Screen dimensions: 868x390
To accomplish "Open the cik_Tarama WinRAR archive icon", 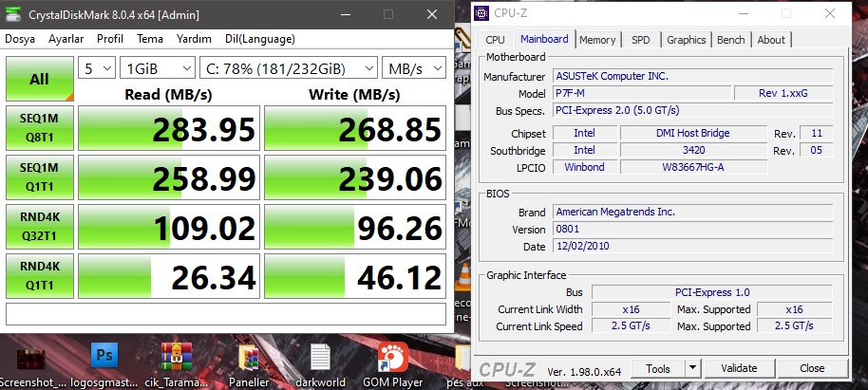I will (177, 356).
